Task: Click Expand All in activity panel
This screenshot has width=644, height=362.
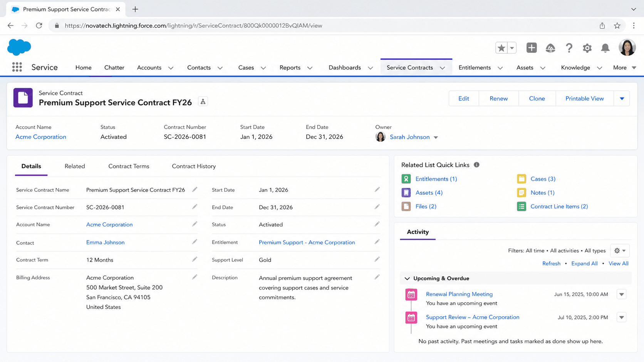Action: coord(584,264)
